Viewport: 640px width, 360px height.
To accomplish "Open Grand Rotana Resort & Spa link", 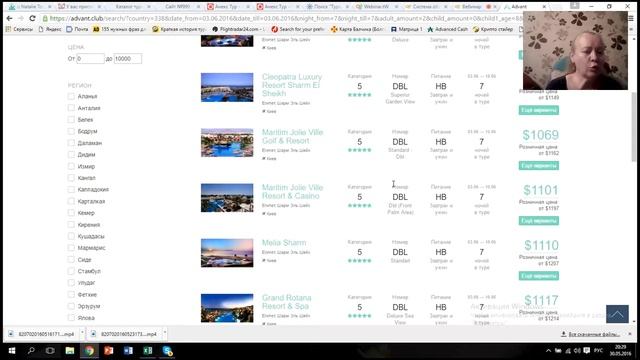I will coord(287,302).
